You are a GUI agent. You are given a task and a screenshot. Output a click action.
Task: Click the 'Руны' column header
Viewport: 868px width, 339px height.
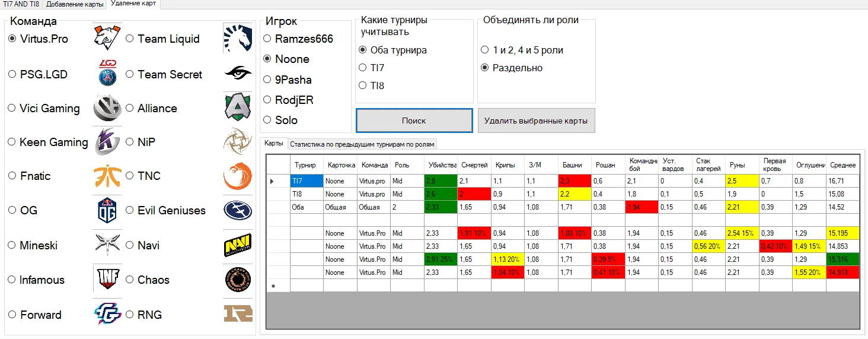pyautogui.click(x=742, y=165)
